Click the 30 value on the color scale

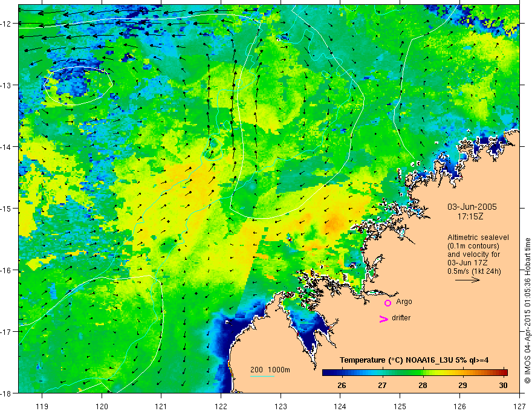click(x=503, y=385)
